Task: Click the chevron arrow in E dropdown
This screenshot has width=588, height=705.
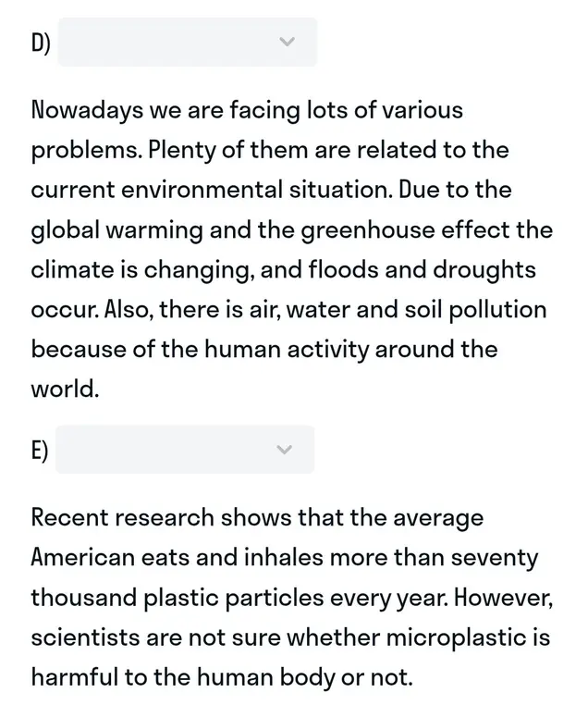Action: (284, 449)
